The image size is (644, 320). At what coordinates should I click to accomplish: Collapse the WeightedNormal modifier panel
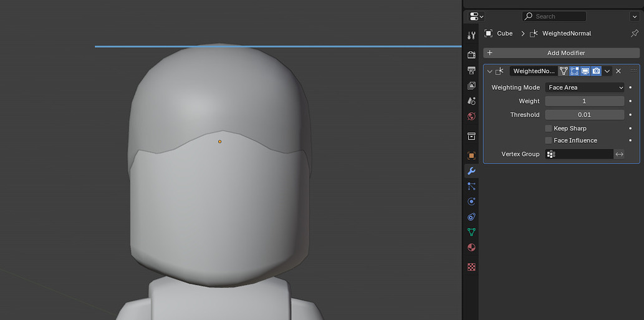pos(489,72)
